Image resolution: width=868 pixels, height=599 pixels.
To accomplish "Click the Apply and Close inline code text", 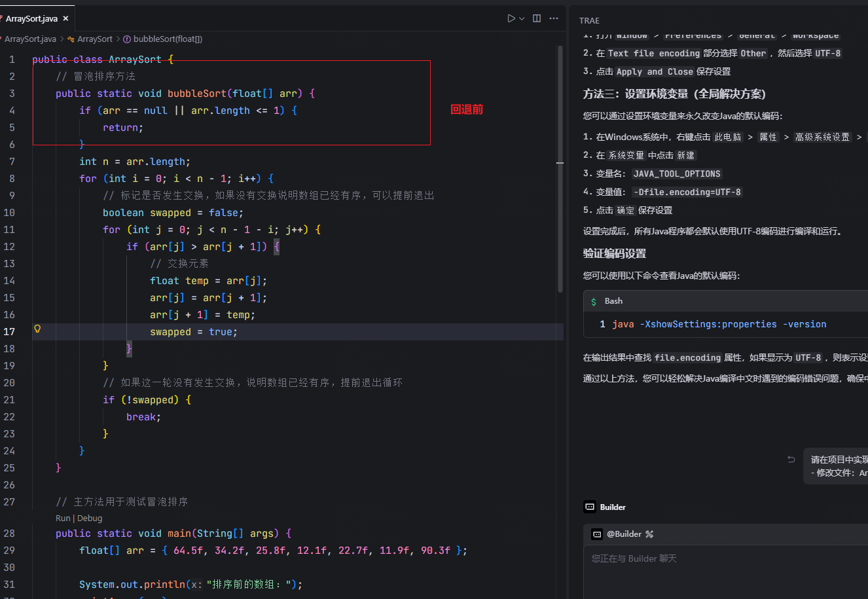I will 655,71.
